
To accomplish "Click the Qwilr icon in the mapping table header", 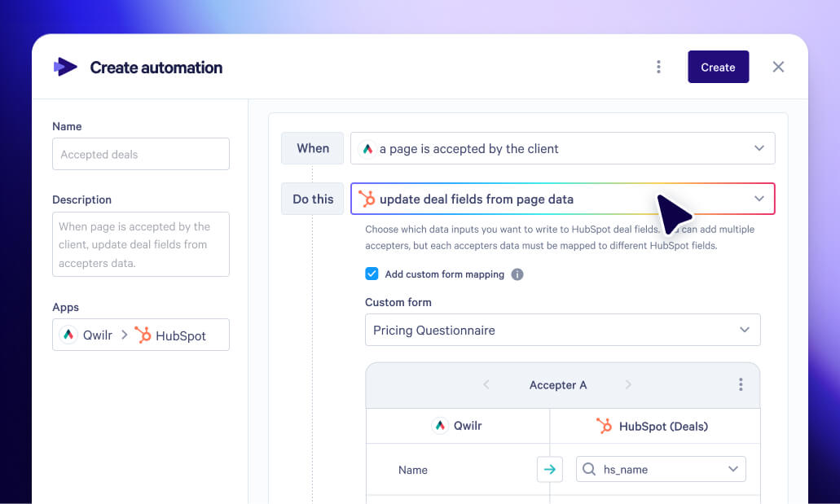I will (440, 426).
